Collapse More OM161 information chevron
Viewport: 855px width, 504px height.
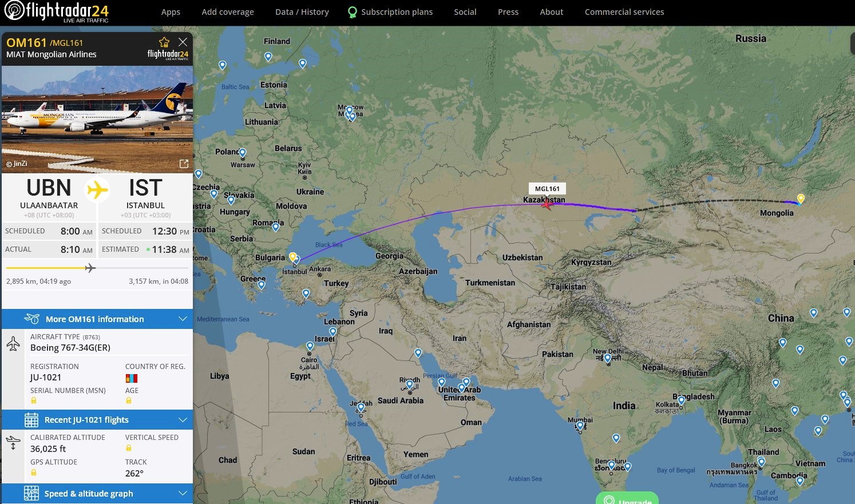(183, 319)
